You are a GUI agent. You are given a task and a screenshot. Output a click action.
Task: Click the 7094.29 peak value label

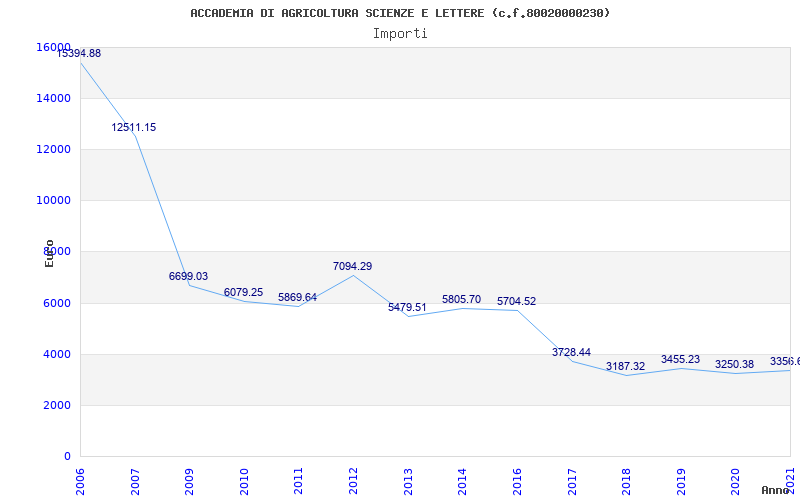tap(353, 266)
